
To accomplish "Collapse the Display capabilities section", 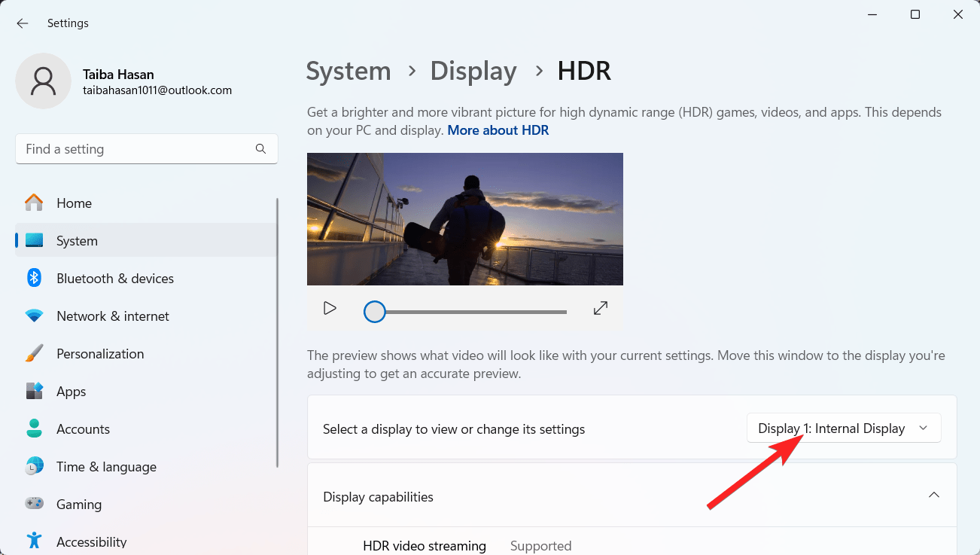I will (933, 495).
